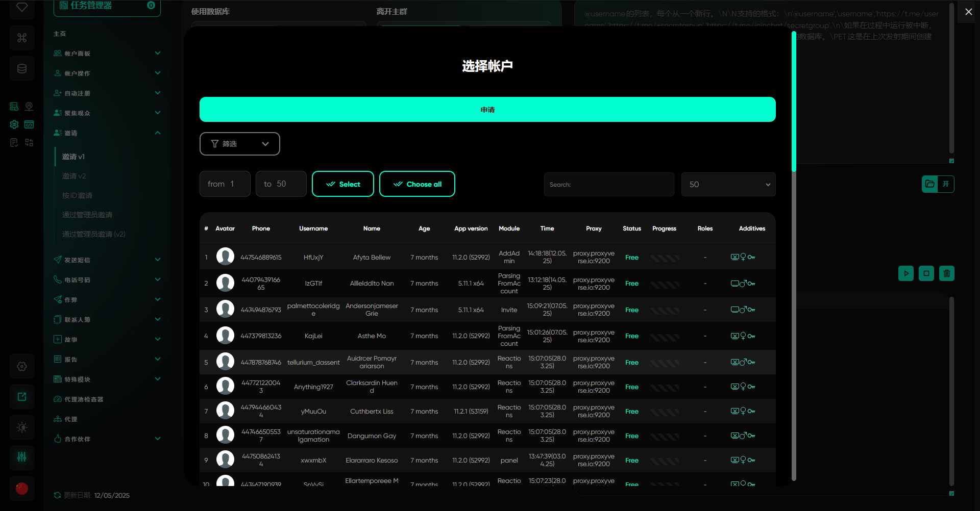Screen dimensions: 980x511
Task: Click the sliders icon in left rail
Action: 22,457
